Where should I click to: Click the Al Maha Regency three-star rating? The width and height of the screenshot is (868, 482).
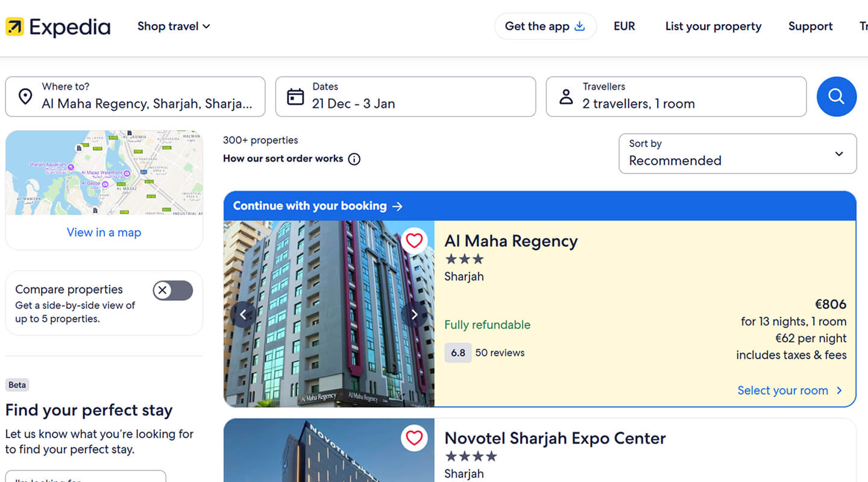click(x=464, y=259)
